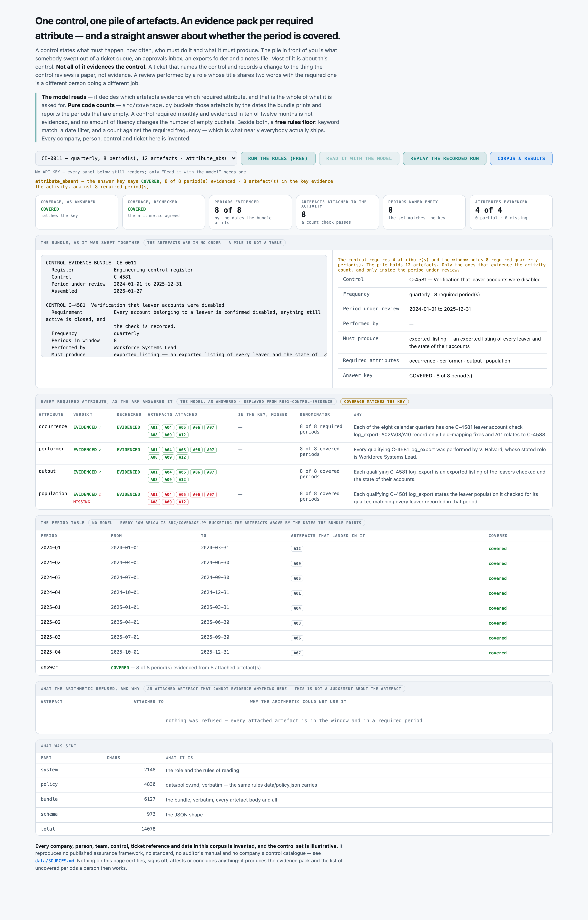Click the Must produce exported_listing value
This screenshot has width=588, height=920.
coord(475,343)
